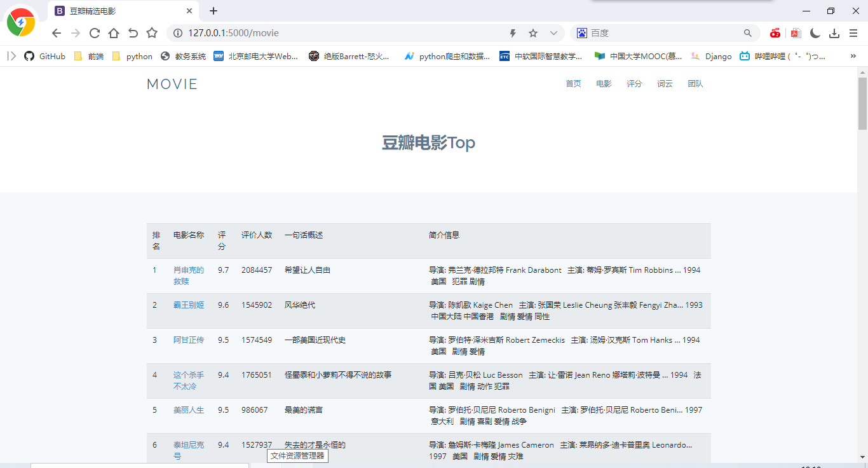
Task: Click the rating count 986067 cell
Action: [255, 410]
